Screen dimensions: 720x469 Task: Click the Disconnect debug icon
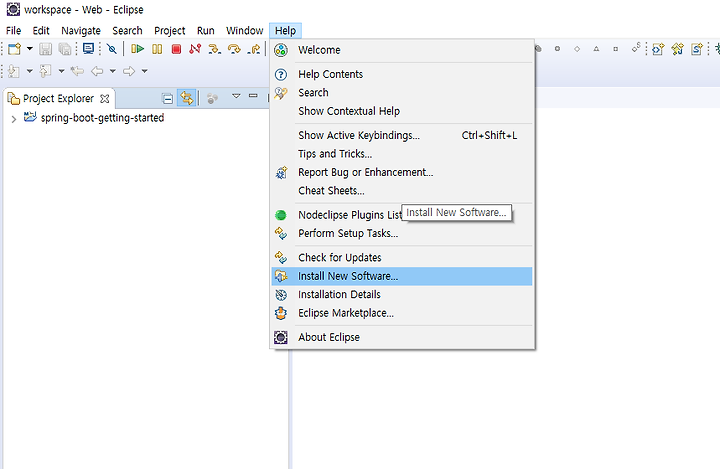[x=195, y=49]
